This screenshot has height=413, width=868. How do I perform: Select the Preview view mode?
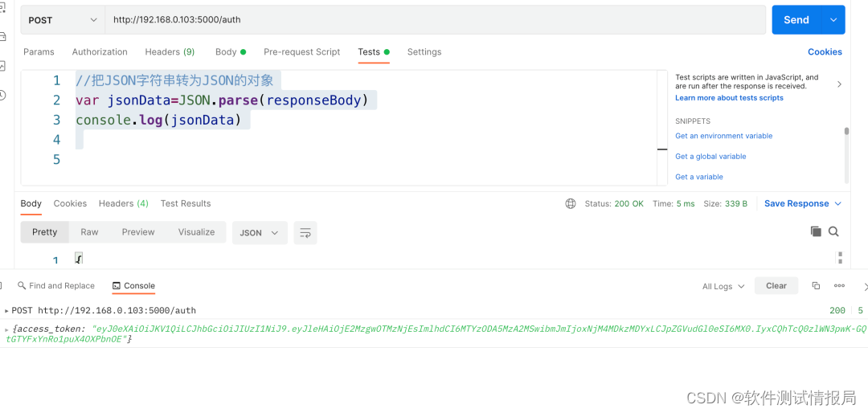[138, 232]
